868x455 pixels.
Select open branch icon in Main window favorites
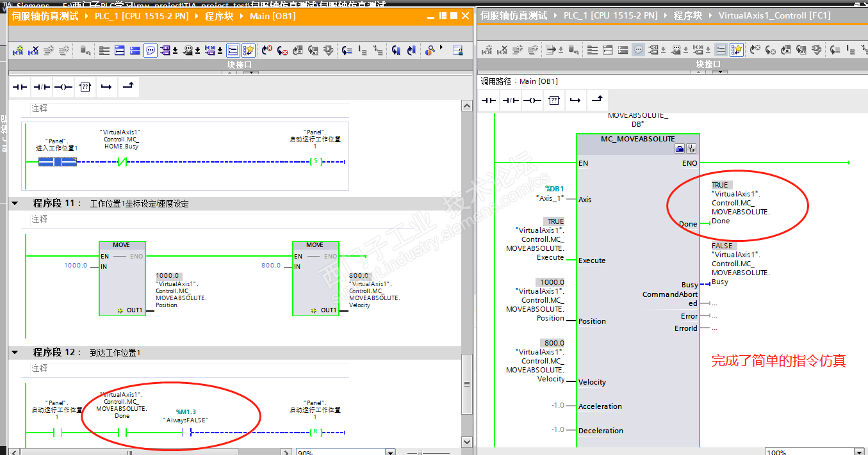pyautogui.click(x=106, y=86)
